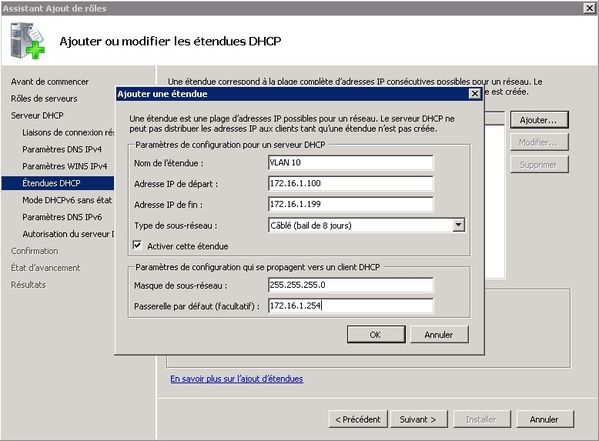Image resolution: width=599 pixels, height=441 pixels.
Task: Open the Type de sous-réseau dropdown
Action: [458, 225]
